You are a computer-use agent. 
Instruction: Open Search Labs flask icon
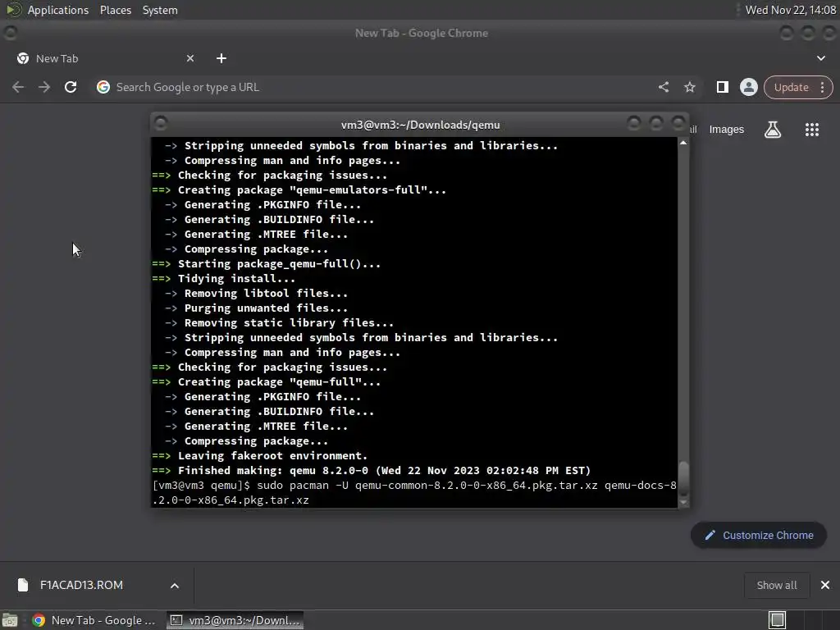coord(773,129)
